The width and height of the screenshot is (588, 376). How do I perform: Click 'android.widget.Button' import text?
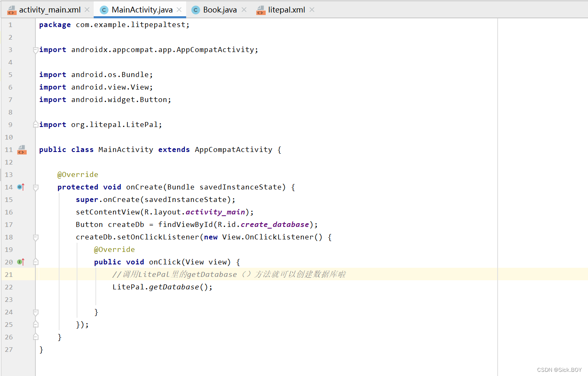click(x=119, y=100)
